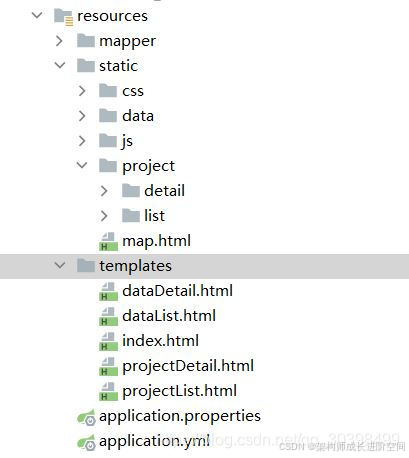This screenshot has width=409, height=458.
Task: Expand the mapper folder chevron
Action: (x=59, y=41)
